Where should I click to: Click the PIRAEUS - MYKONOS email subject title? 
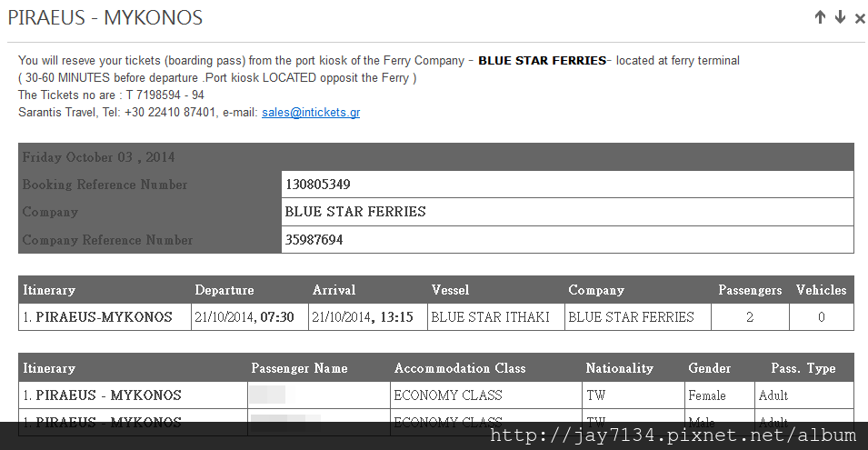[105, 17]
